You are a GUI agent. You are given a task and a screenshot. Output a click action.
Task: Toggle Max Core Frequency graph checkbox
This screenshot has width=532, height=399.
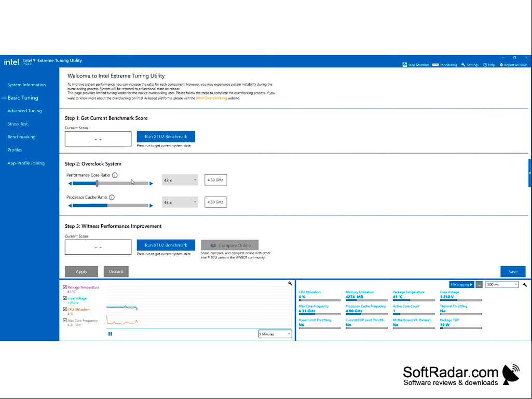pos(65,320)
